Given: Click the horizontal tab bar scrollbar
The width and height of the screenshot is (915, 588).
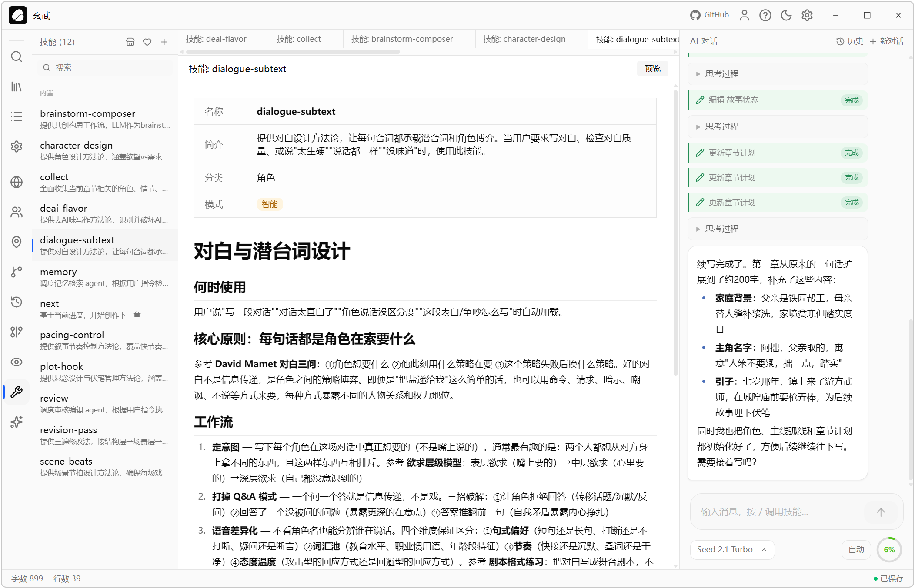Looking at the screenshot, I should pos(293,52).
